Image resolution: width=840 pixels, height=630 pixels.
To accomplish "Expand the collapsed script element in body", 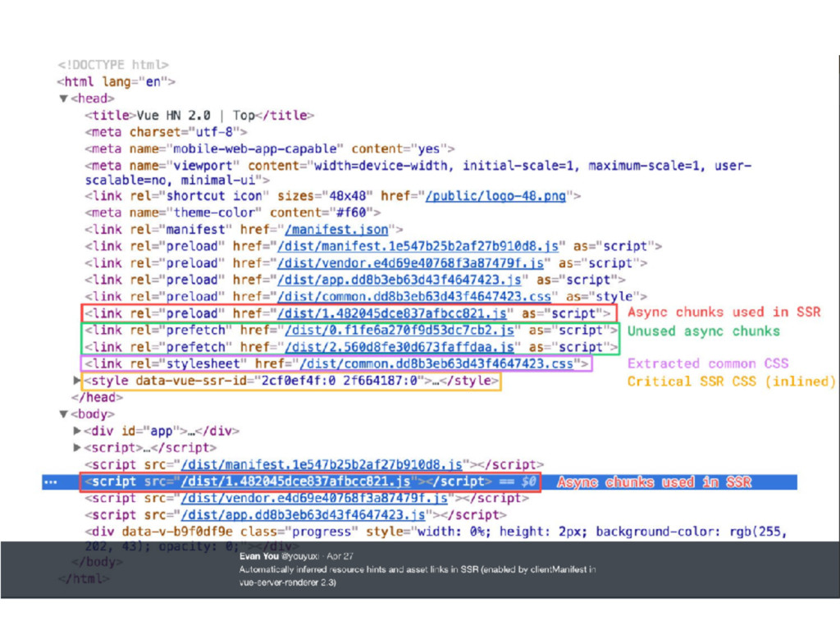I will click(x=76, y=447).
